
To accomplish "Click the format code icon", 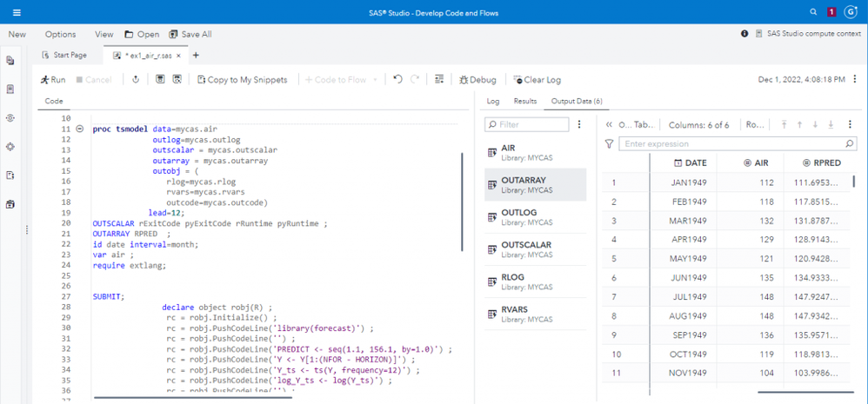I will coord(439,80).
